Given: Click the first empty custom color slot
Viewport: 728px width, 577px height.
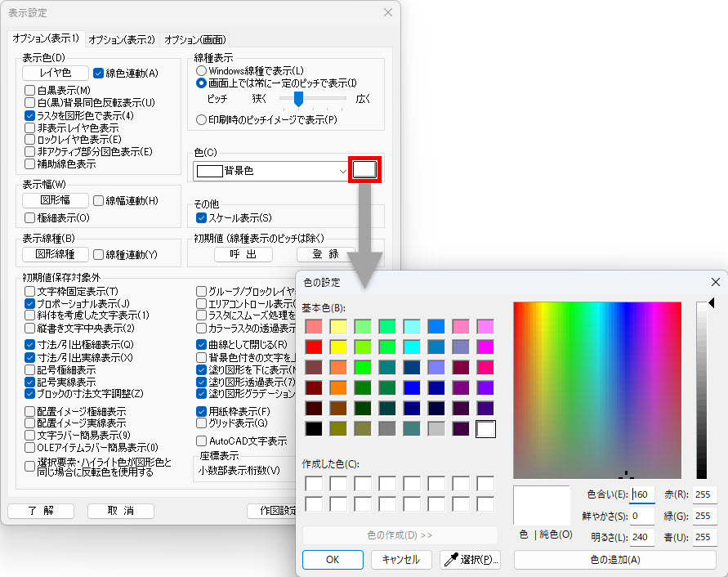Looking at the screenshot, I should point(315,483).
